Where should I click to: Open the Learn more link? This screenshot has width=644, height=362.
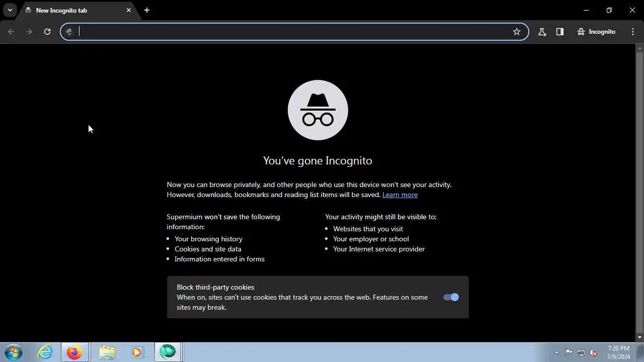400,195
